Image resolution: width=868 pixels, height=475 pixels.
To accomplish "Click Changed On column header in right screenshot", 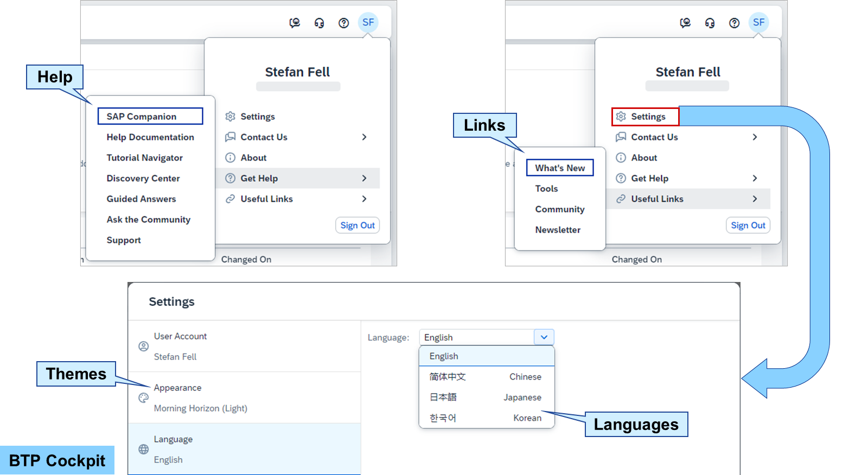I will click(x=637, y=260).
